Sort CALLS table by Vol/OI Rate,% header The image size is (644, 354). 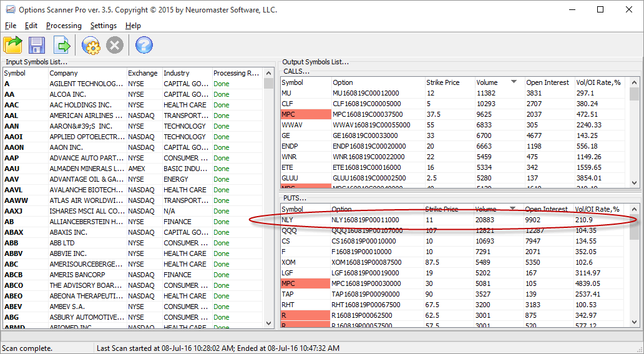(601, 82)
